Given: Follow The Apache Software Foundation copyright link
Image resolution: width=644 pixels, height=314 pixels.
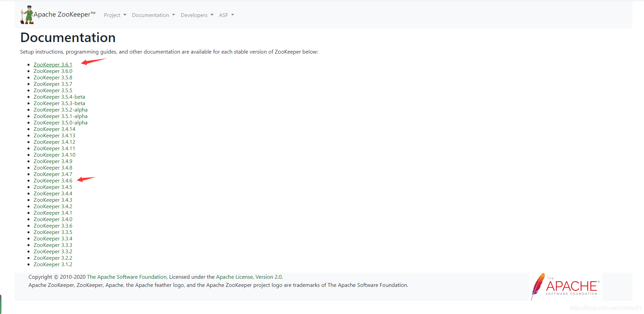Looking at the screenshot, I should (127, 277).
